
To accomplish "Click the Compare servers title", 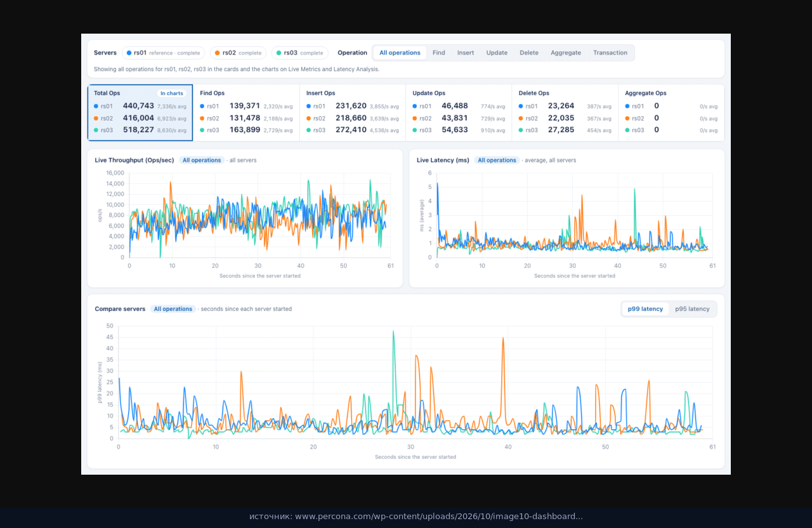I will [x=120, y=309].
